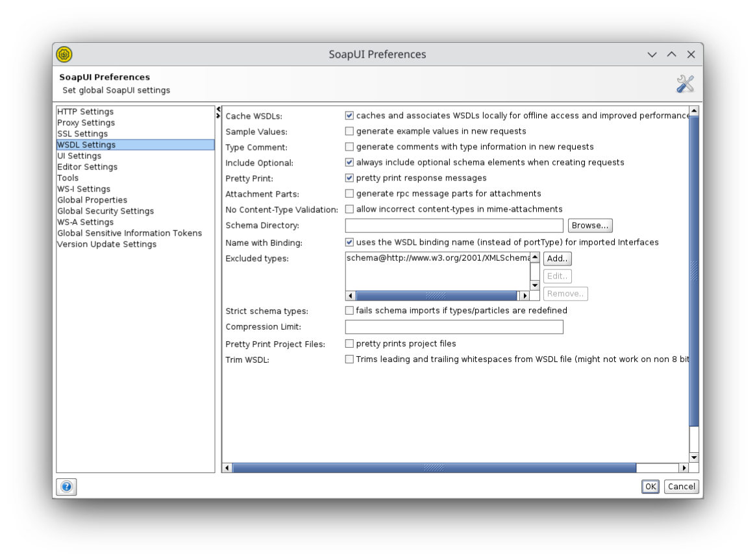Click in the Compression Limit text field
Image resolution: width=755 pixels, height=560 pixels.
(x=454, y=327)
